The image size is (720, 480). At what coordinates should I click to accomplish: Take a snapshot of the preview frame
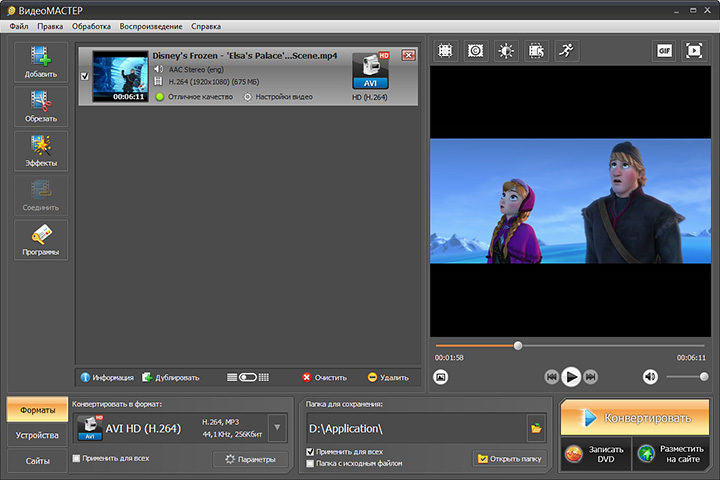click(440, 377)
